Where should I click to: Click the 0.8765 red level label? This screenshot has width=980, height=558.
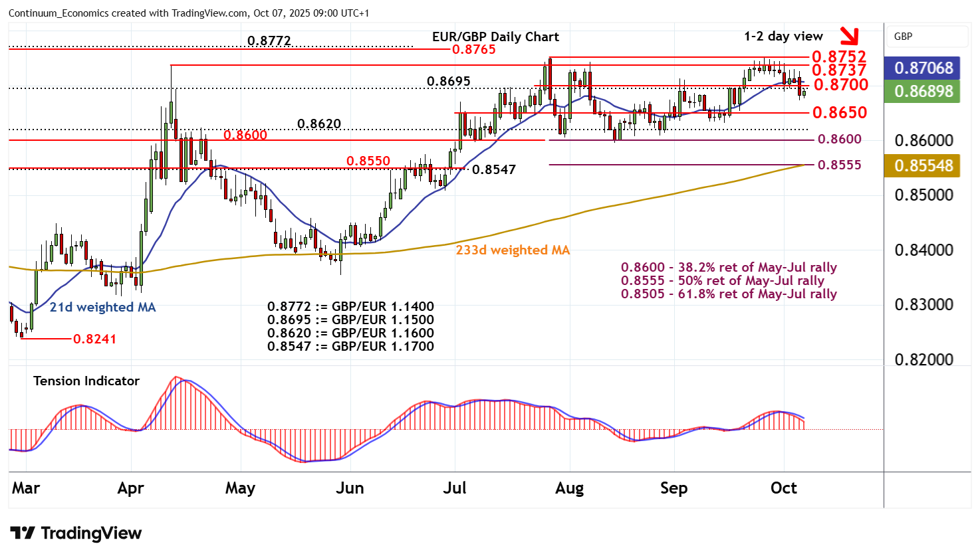click(x=473, y=49)
